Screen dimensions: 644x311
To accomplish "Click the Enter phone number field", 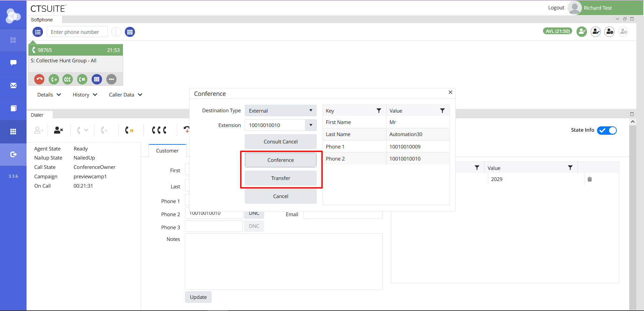I will pyautogui.click(x=77, y=32).
